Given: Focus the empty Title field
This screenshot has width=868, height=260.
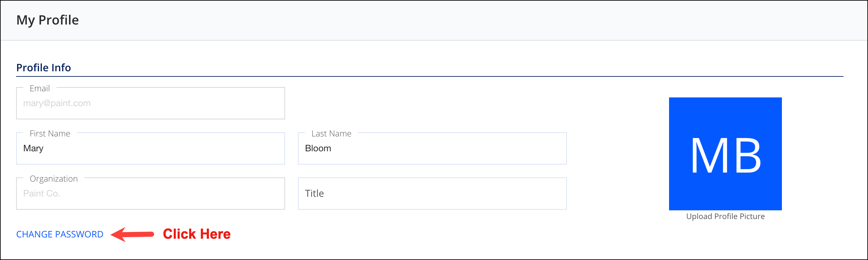Looking at the screenshot, I should point(432,194).
